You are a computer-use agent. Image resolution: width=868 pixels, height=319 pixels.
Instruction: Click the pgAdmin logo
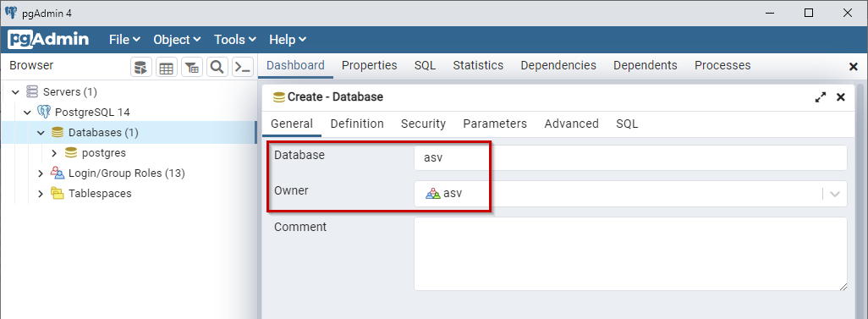point(49,39)
